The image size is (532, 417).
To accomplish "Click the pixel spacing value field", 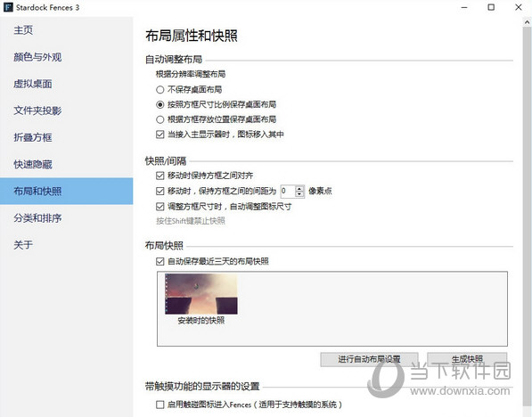I will tap(287, 191).
